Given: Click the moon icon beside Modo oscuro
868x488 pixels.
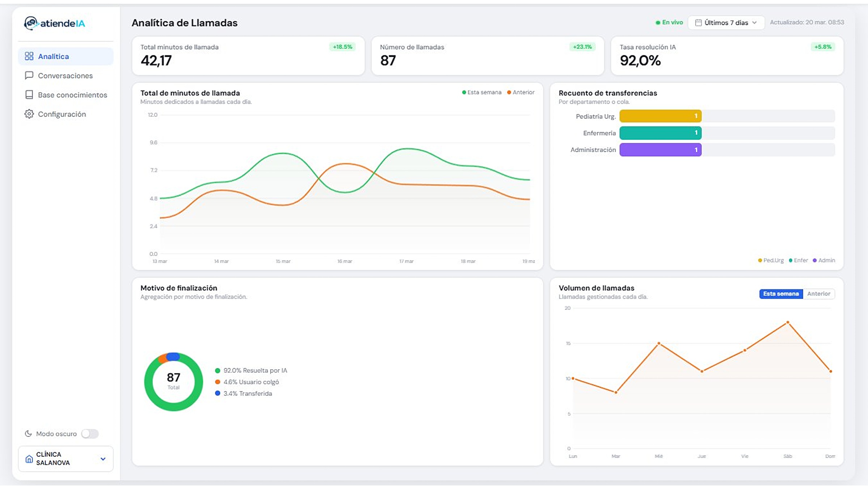Looking at the screenshot, I should (x=28, y=434).
